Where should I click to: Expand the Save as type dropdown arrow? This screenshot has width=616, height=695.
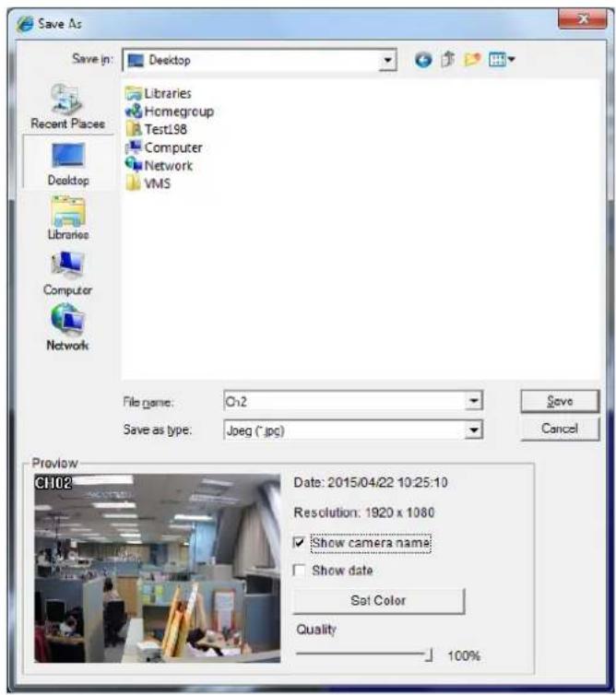pos(474,430)
